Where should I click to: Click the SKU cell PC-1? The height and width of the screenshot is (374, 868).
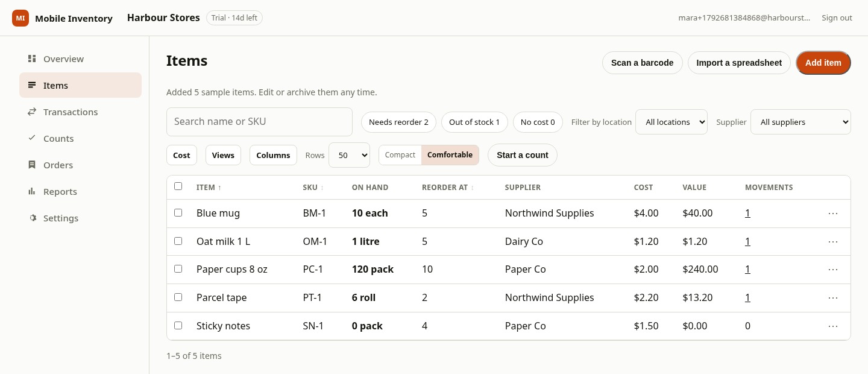coord(313,270)
